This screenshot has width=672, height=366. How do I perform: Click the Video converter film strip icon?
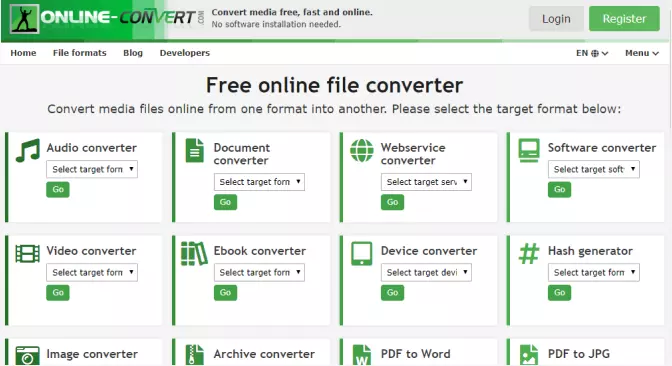pyautogui.click(x=27, y=254)
